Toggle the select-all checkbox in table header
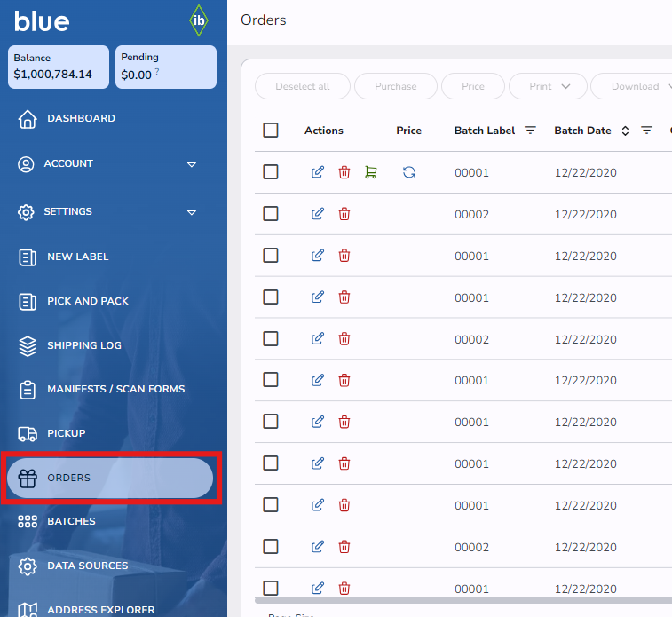672x617 pixels. pos(271,131)
